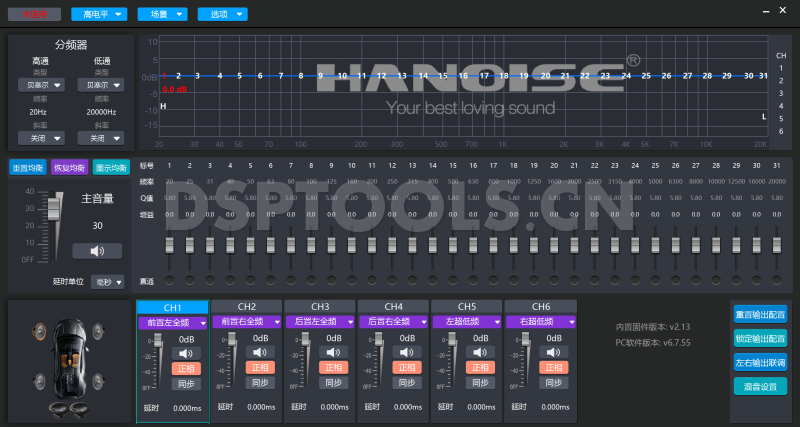Mute CH1 using its speaker icon
The width and height of the screenshot is (800, 427).
pyautogui.click(x=186, y=352)
